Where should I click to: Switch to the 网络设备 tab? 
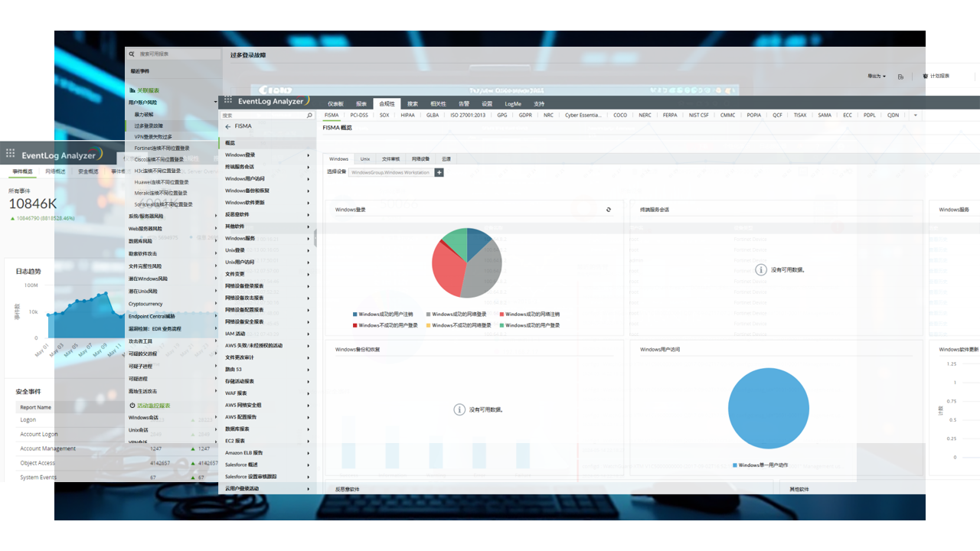(x=420, y=159)
